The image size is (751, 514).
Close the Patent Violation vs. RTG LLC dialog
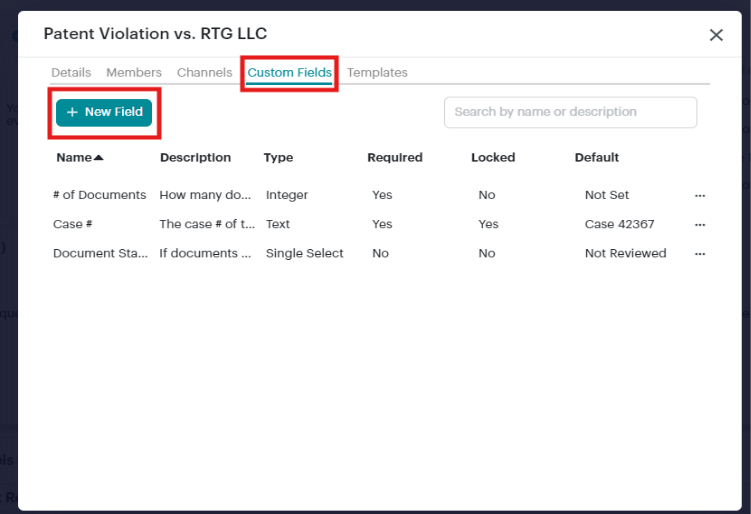click(x=716, y=35)
